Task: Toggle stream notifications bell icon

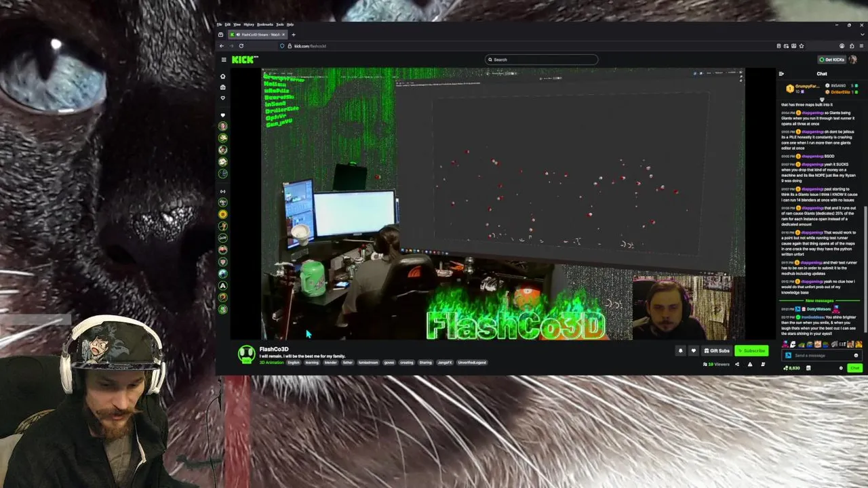Action: 681,350
